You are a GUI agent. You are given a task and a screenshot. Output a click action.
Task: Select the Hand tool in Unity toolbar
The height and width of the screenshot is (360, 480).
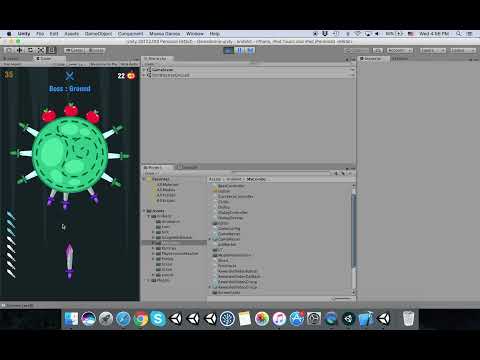pyautogui.click(x=9, y=50)
